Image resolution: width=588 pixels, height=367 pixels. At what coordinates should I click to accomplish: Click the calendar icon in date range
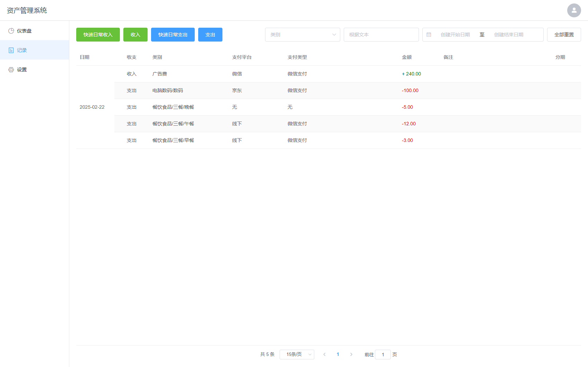[429, 35]
